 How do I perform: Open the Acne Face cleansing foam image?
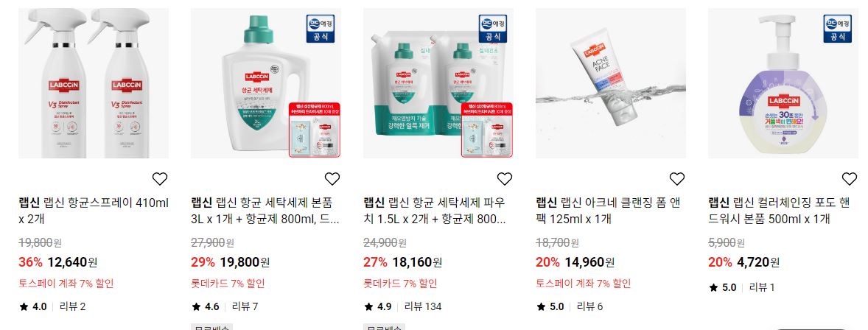point(611,83)
